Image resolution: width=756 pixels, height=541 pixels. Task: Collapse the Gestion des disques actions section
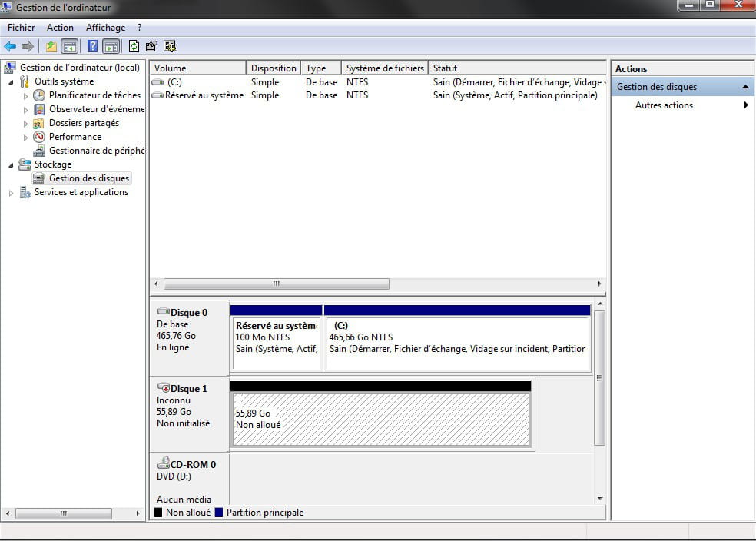pyautogui.click(x=745, y=87)
